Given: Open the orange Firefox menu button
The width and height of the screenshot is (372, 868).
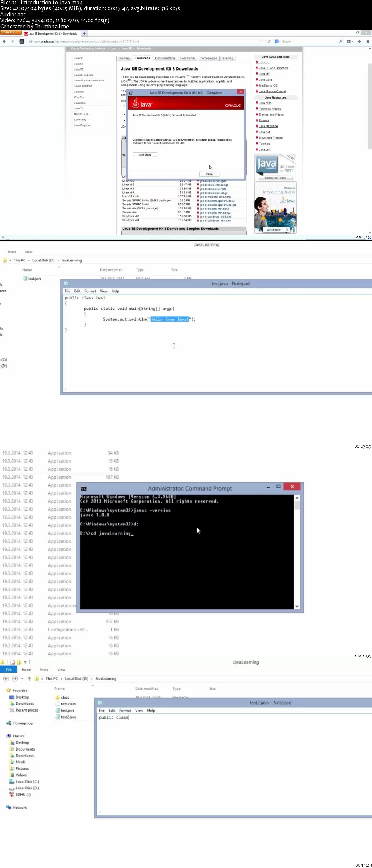Looking at the screenshot, I should [11, 33].
